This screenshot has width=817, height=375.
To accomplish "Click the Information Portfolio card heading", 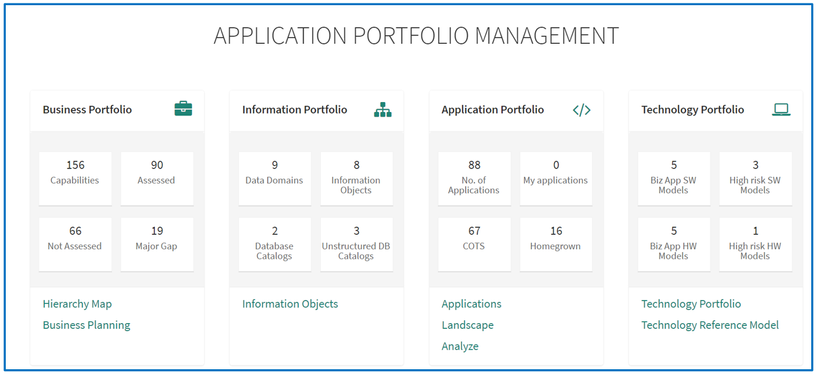I will (294, 110).
